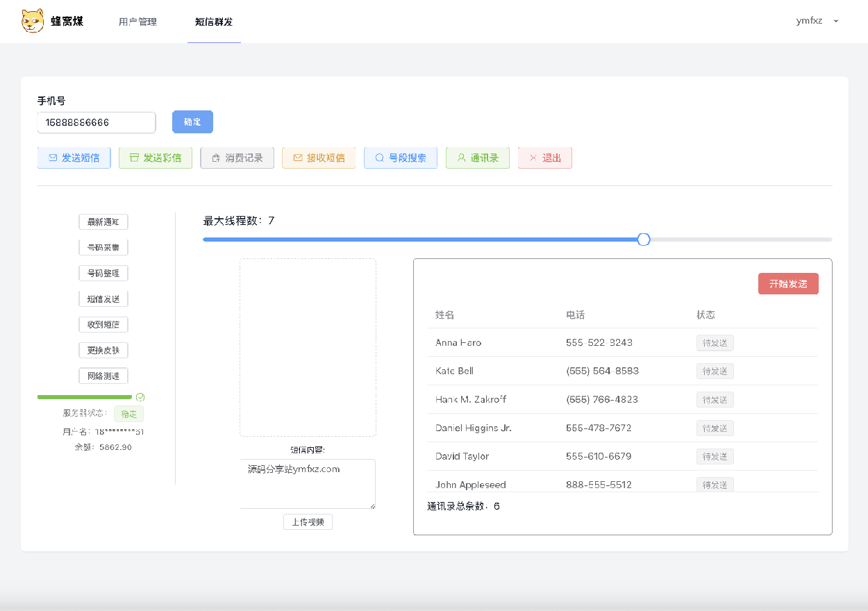Click the 短信内容 text area
Viewport: 868px width, 611px height.
click(x=307, y=483)
